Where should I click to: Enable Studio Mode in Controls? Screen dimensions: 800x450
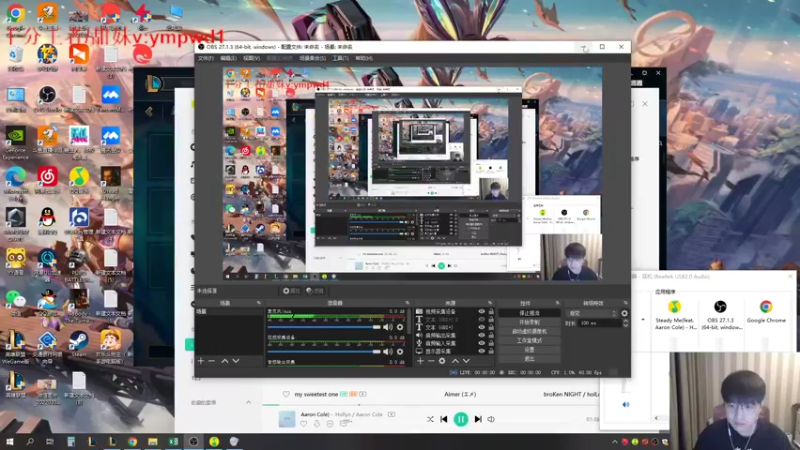point(529,340)
